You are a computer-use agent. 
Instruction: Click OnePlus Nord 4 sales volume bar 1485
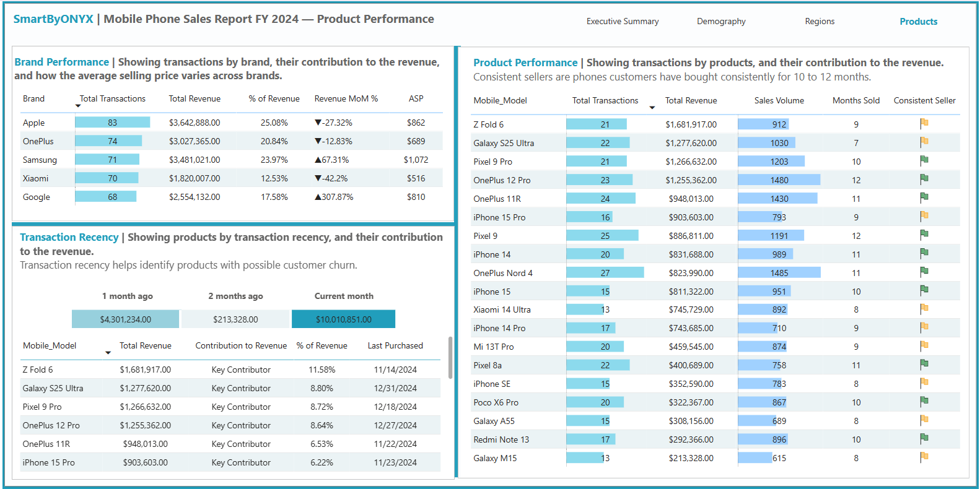[x=779, y=272]
